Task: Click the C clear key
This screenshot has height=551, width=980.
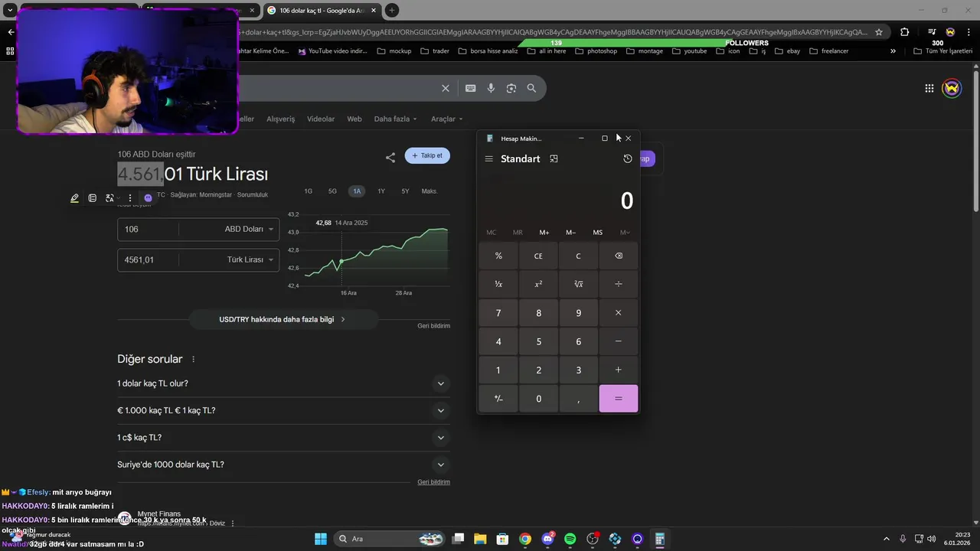Action: (x=578, y=256)
